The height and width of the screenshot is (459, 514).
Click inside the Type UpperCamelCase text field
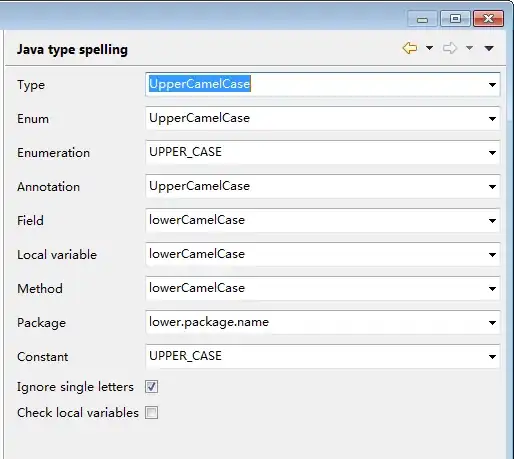[x=316, y=84]
